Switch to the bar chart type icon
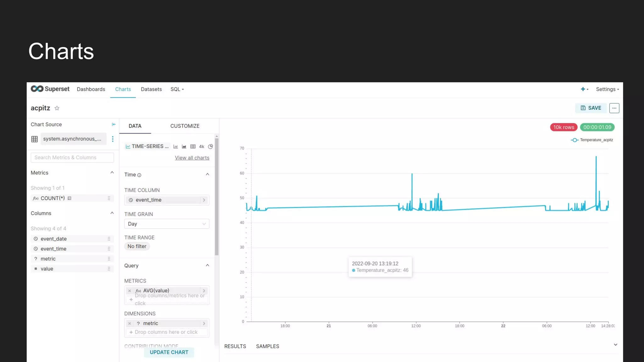This screenshot has height=362, width=644. [175, 146]
